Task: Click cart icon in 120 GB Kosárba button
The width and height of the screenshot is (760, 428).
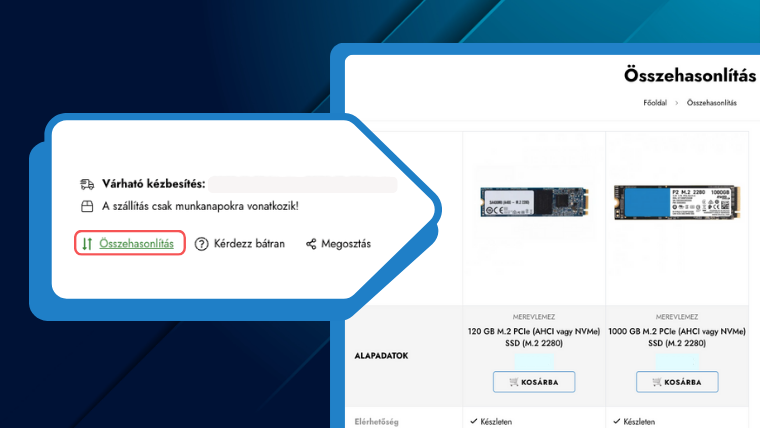Action: pos(512,382)
